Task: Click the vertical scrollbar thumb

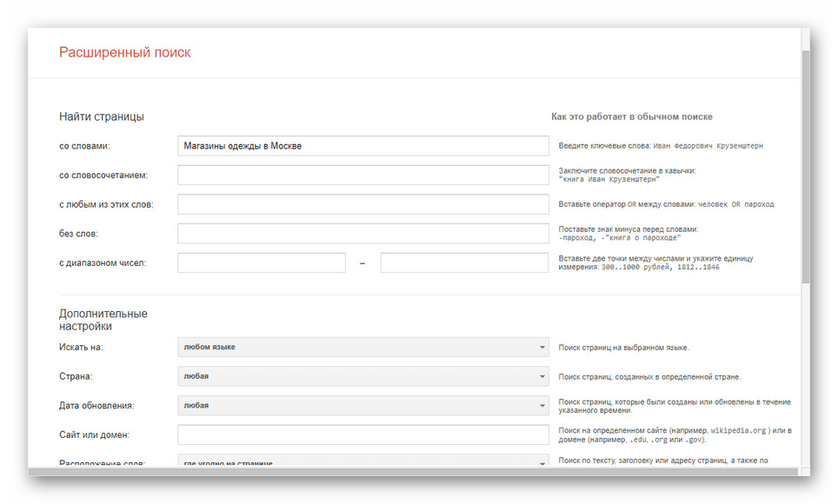Action: pos(806,167)
